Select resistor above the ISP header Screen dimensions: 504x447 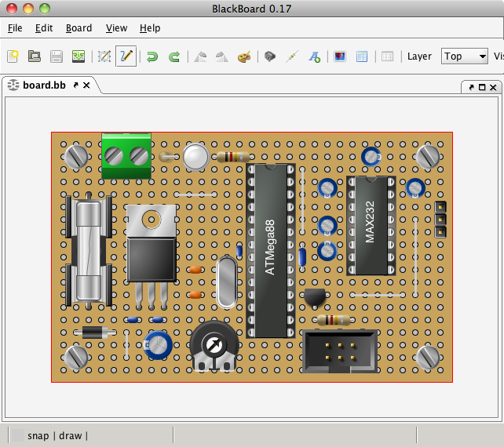click(334, 320)
